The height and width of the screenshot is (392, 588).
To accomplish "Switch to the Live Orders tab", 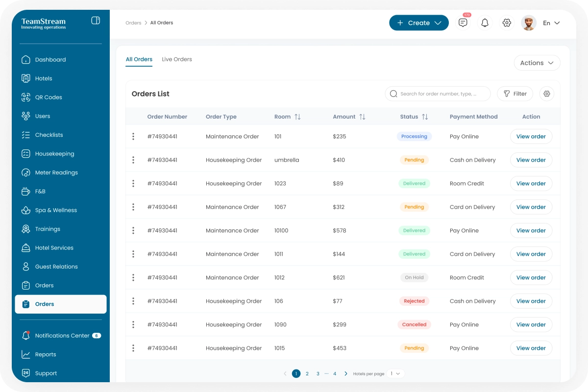I will click(177, 59).
